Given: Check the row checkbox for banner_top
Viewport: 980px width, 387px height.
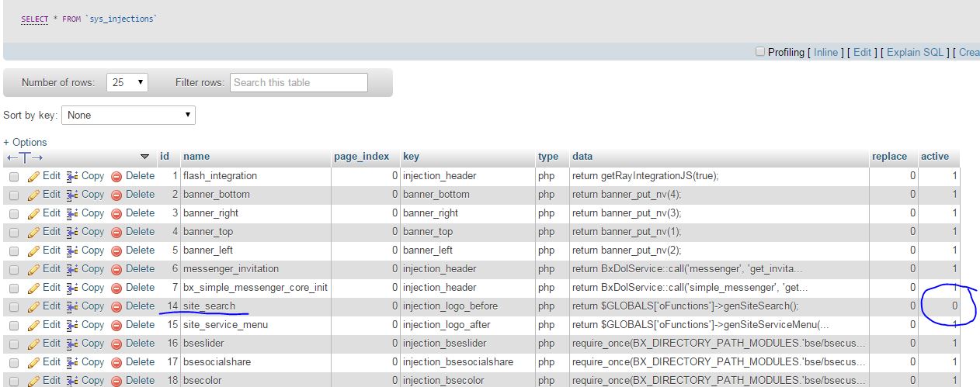Looking at the screenshot, I should coord(14,232).
